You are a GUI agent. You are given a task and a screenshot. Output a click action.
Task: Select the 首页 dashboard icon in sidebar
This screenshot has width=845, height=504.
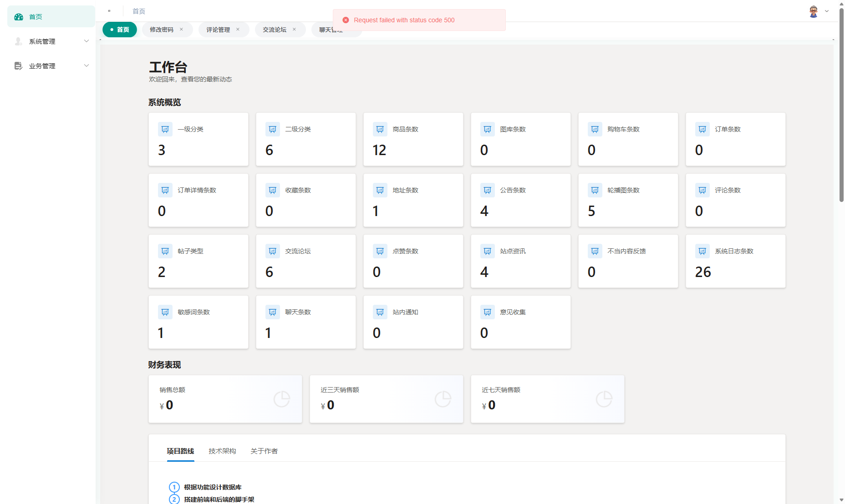(x=18, y=16)
